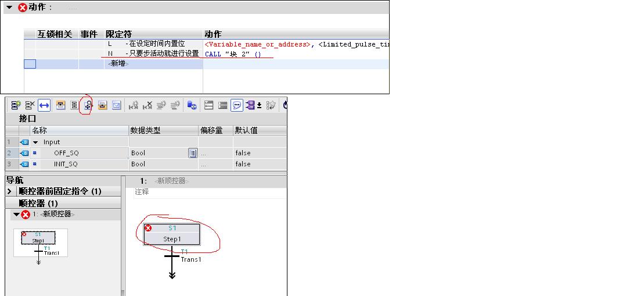Collapse the 1: <新增顺控器> navigation tree item
This screenshot has width=644, height=296.
[16, 215]
